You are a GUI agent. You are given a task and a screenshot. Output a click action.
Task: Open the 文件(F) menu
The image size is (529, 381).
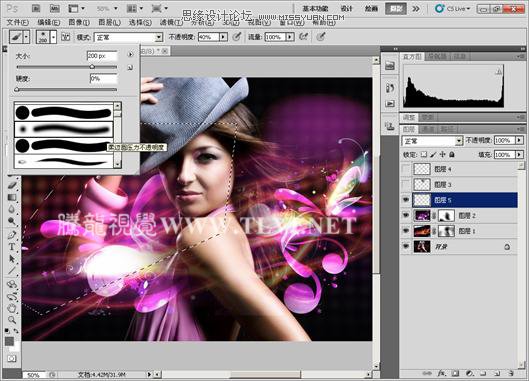click(x=18, y=23)
